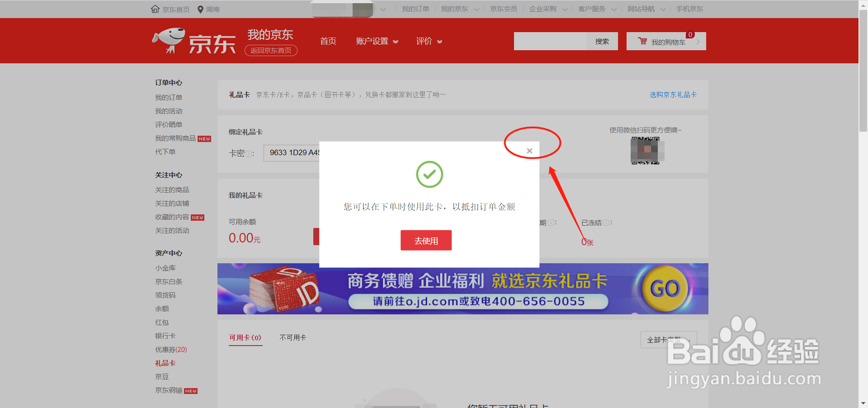Image resolution: width=868 pixels, height=408 pixels.
Task: Click scrollbar down arrow
Action: coord(863,403)
